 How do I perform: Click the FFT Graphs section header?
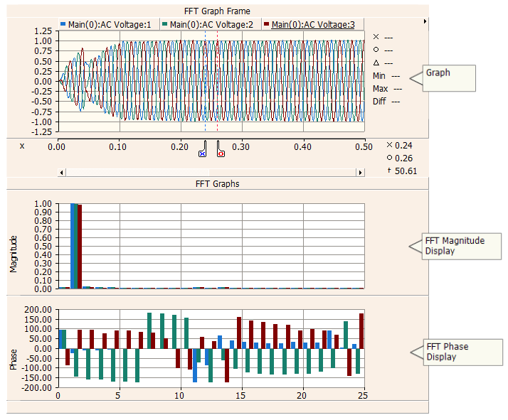click(x=217, y=183)
